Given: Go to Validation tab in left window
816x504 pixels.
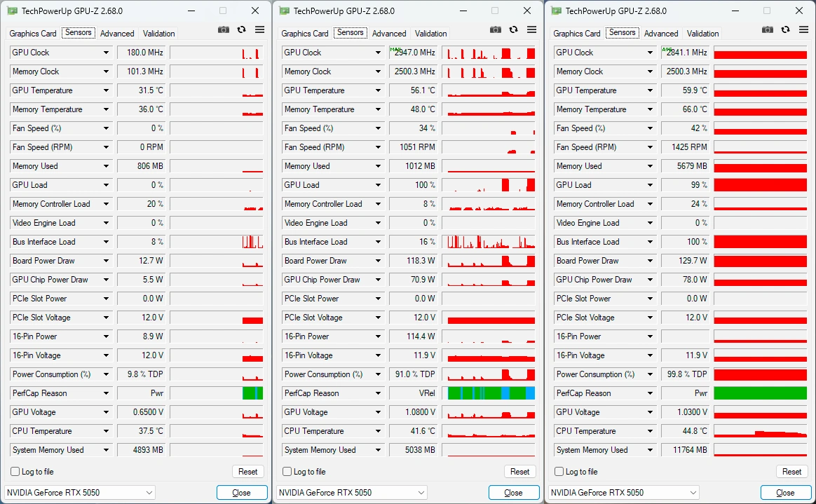Looking at the screenshot, I should (x=158, y=33).
